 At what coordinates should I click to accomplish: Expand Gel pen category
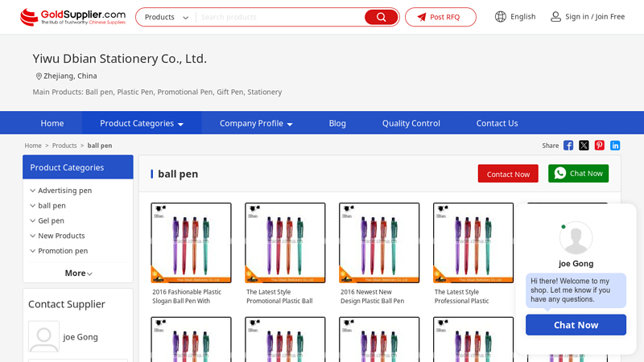[x=33, y=220]
